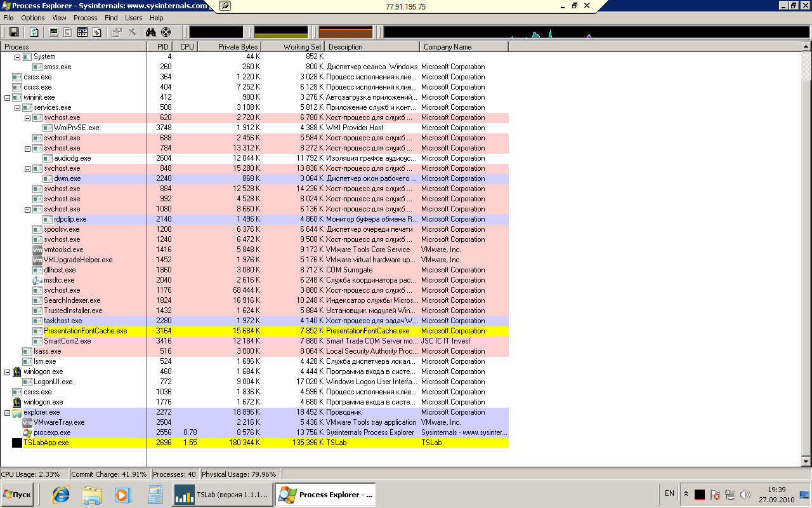
Task: Open the Options menu
Action: [33, 18]
